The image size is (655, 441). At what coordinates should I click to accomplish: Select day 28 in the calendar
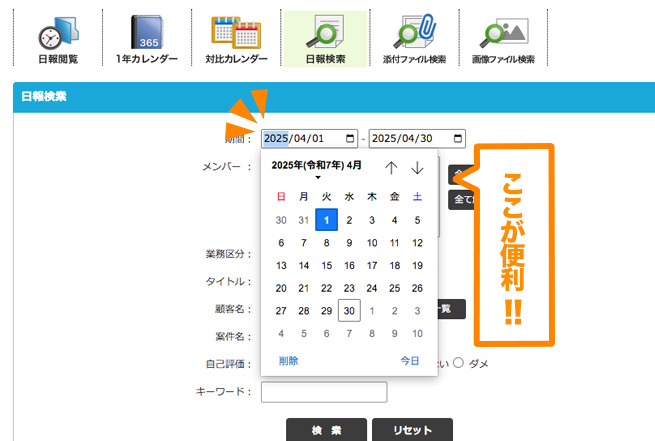pos(304,310)
